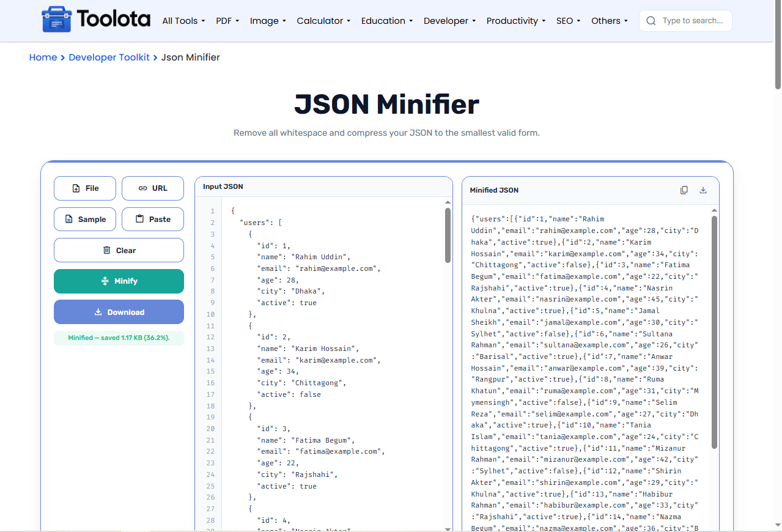Click the blue Download button

point(119,312)
